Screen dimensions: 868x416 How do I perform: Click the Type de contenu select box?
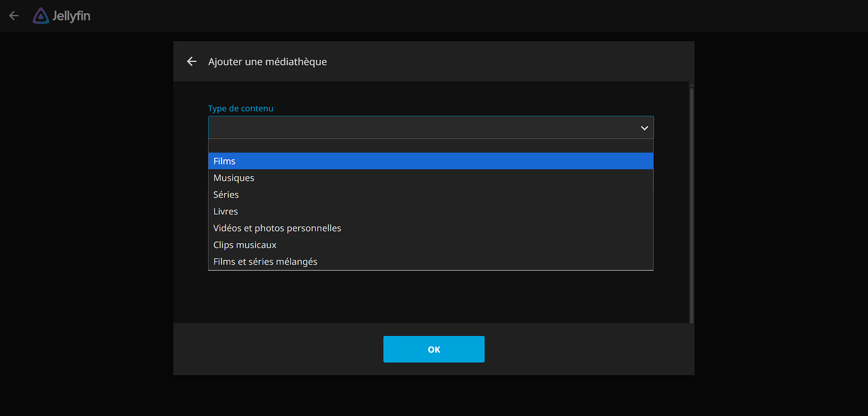[421, 128]
